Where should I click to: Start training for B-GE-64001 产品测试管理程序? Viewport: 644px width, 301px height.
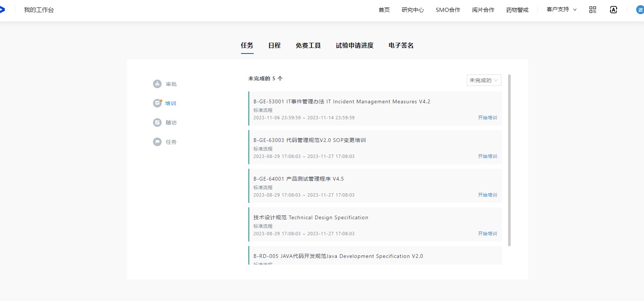(488, 195)
